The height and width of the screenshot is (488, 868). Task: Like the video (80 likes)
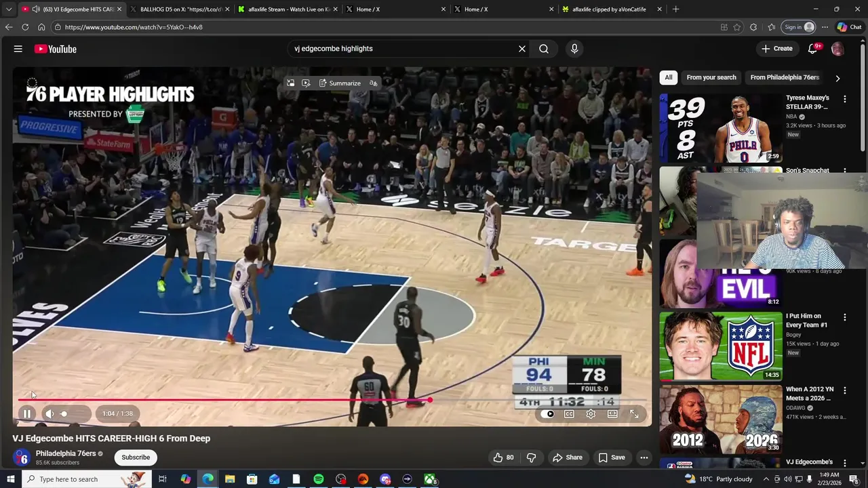(x=503, y=457)
